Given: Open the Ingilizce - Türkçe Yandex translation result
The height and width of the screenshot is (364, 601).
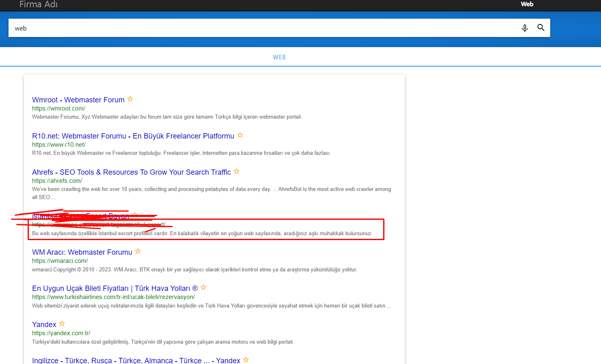Looking at the screenshot, I should pos(136,360).
